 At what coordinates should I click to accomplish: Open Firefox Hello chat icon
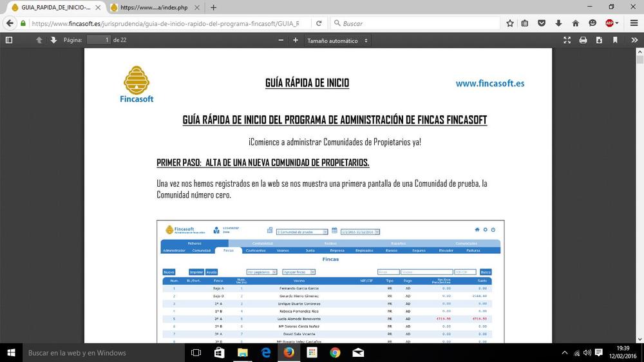592,23
